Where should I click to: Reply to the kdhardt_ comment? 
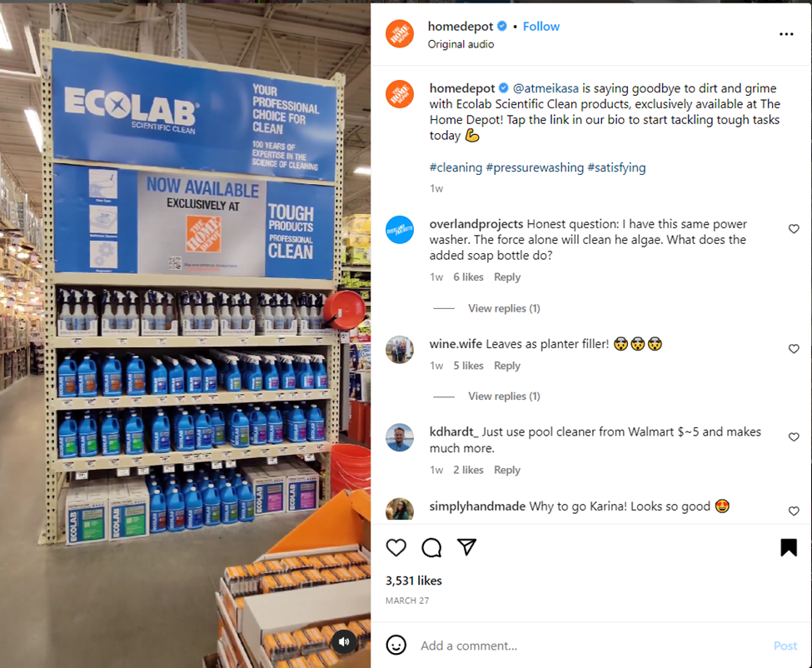click(507, 471)
